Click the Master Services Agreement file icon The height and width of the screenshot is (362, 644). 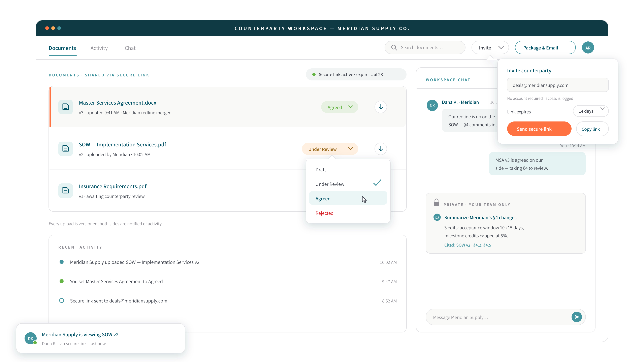click(65, 107)
